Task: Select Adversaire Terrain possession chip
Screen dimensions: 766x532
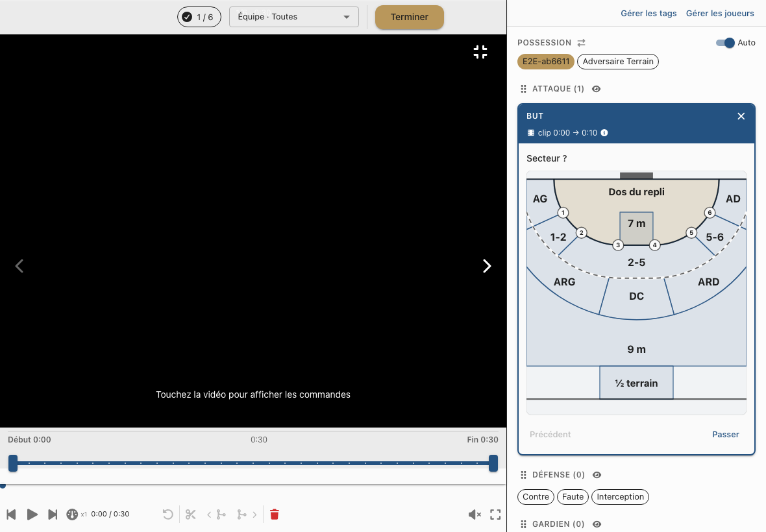Action: [618, 62]
